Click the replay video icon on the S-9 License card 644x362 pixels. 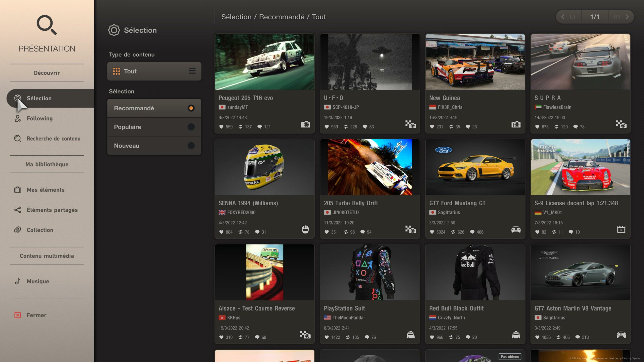[x=621, y=229]
